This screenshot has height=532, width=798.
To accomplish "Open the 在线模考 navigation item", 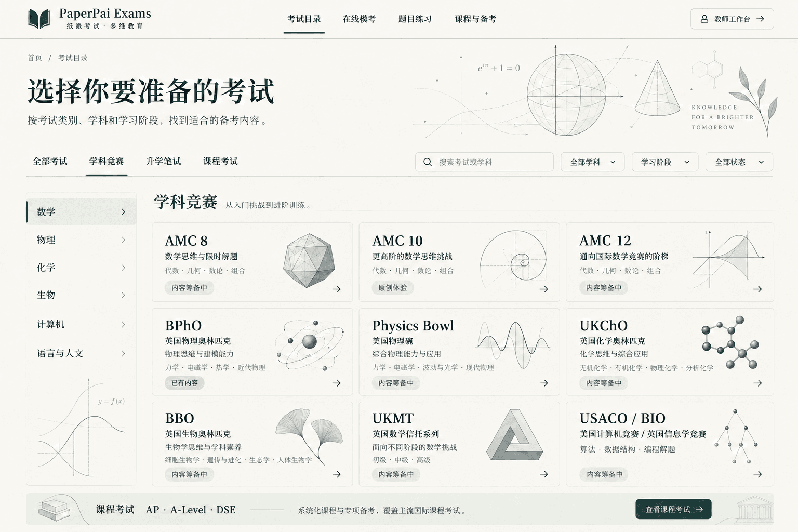I will pos(359,19).
